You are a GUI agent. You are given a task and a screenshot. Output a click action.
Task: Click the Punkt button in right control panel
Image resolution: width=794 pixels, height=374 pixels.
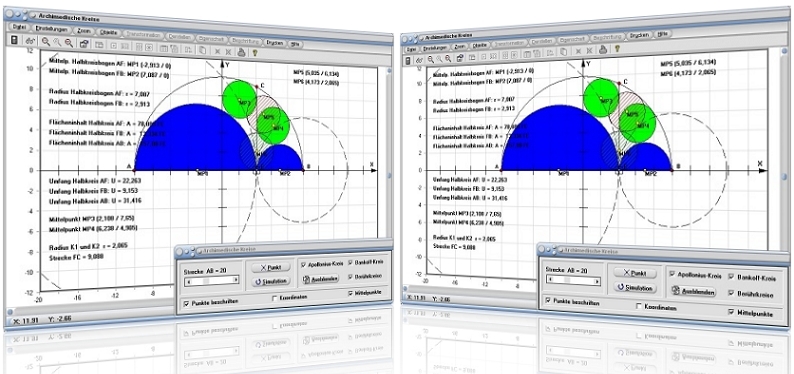635,273
